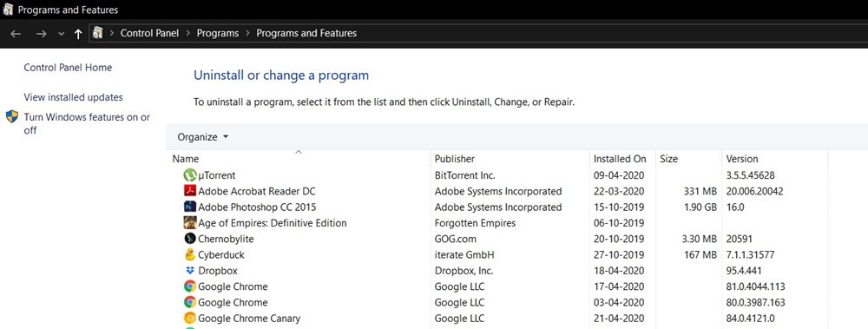Select the µTorrent row name
Image resolution: width=868 pixels, height=329 pixels.
216,175
